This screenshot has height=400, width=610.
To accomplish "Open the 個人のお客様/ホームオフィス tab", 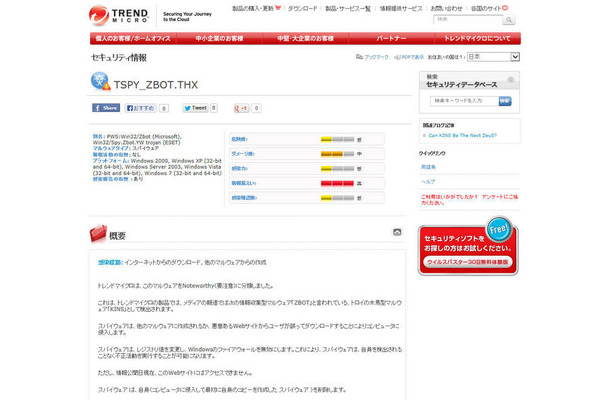I will [x=133, y=38].
